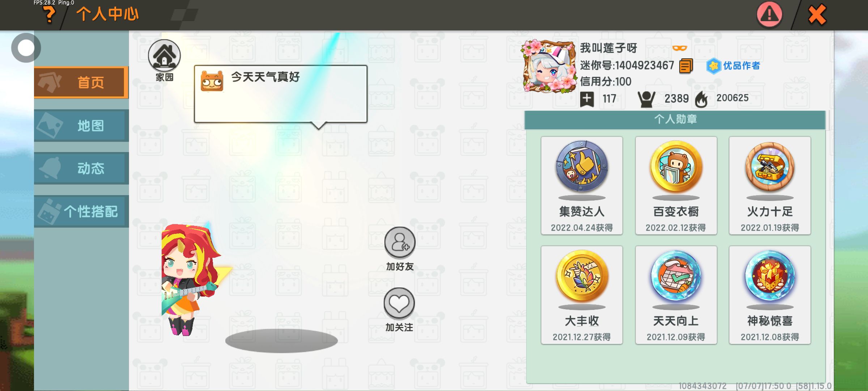Open the 家园 home icon
This screenshot has width=868, height=391.
164,56
